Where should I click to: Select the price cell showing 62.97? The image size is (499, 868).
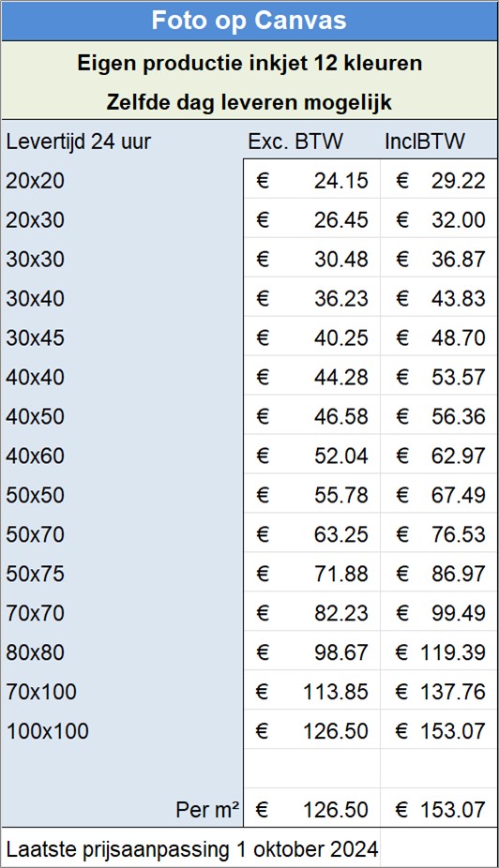[439, 455]
